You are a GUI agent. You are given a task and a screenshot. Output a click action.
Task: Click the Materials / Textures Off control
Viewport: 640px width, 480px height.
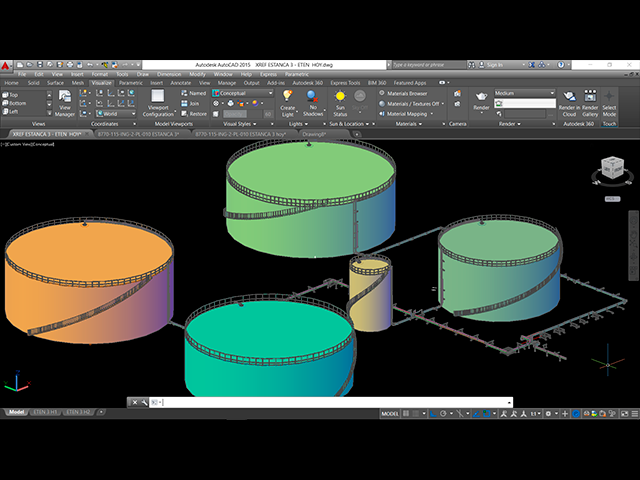point(412,103)
